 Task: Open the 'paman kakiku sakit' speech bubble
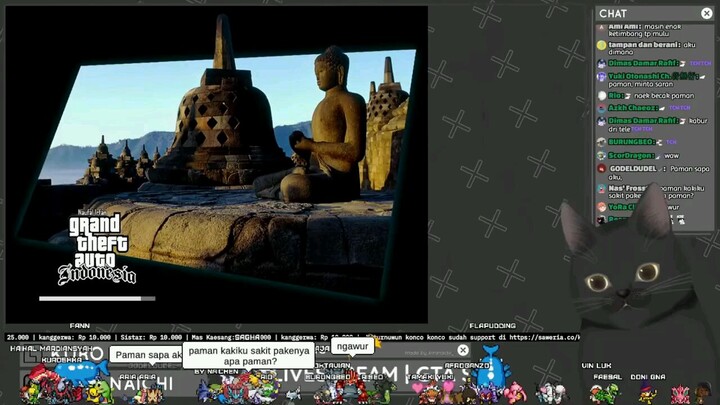247,355
